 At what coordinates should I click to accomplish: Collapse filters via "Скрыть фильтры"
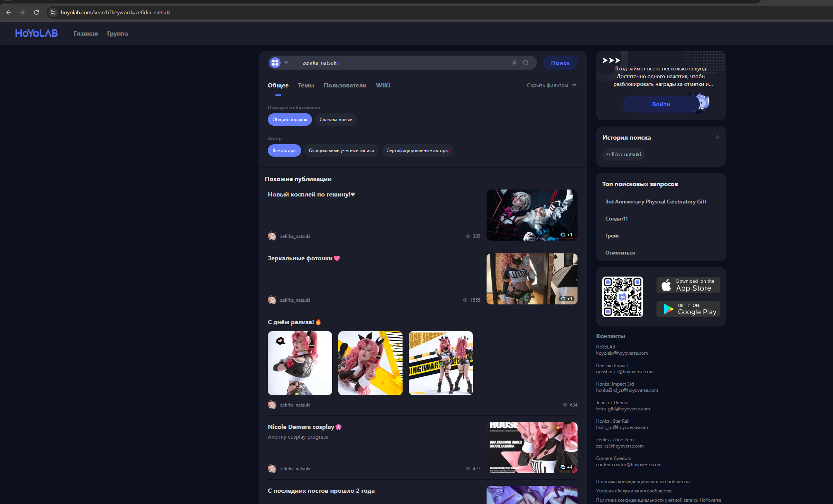click(551, 85)
